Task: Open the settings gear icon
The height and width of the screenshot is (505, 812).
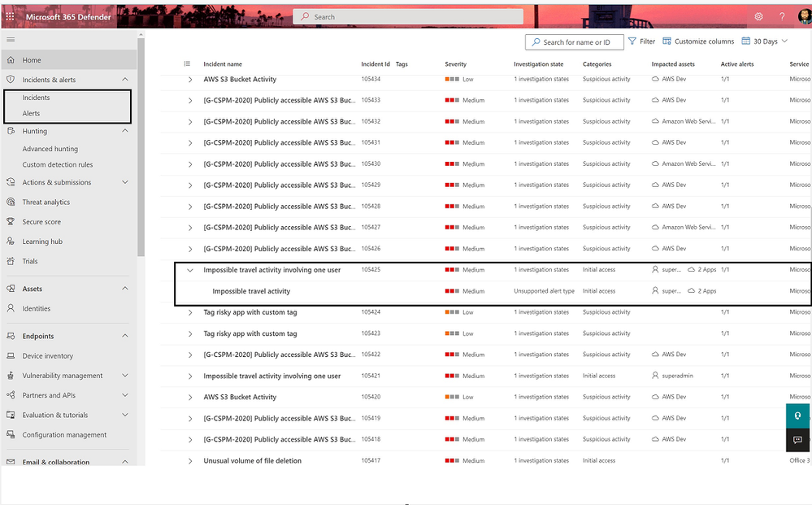Action: [758, 16]
